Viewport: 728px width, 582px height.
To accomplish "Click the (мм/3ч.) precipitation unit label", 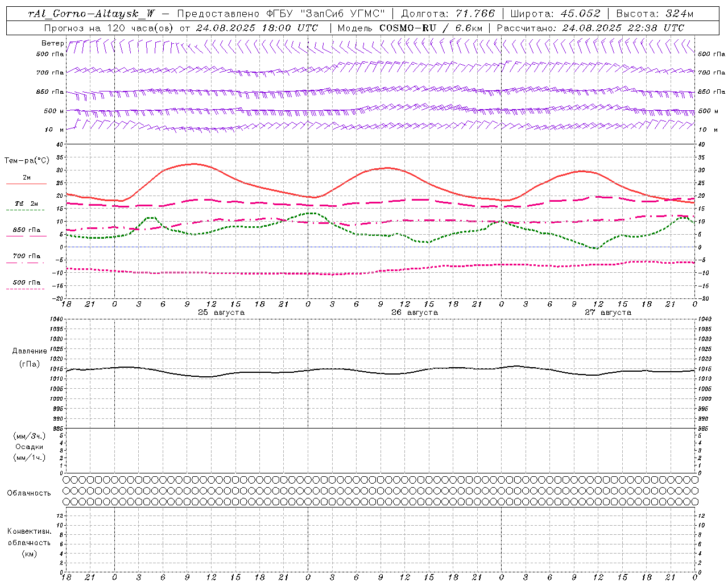I will point(29,436).
